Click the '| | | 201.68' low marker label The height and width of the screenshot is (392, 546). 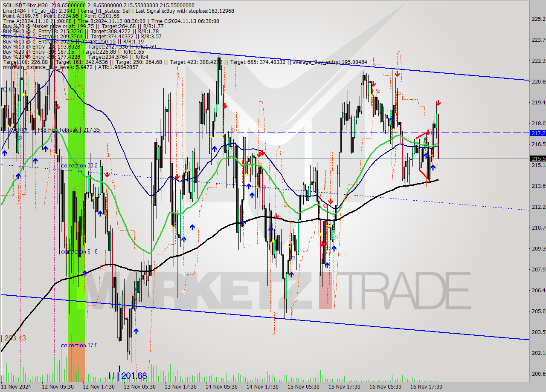(127, 376)
